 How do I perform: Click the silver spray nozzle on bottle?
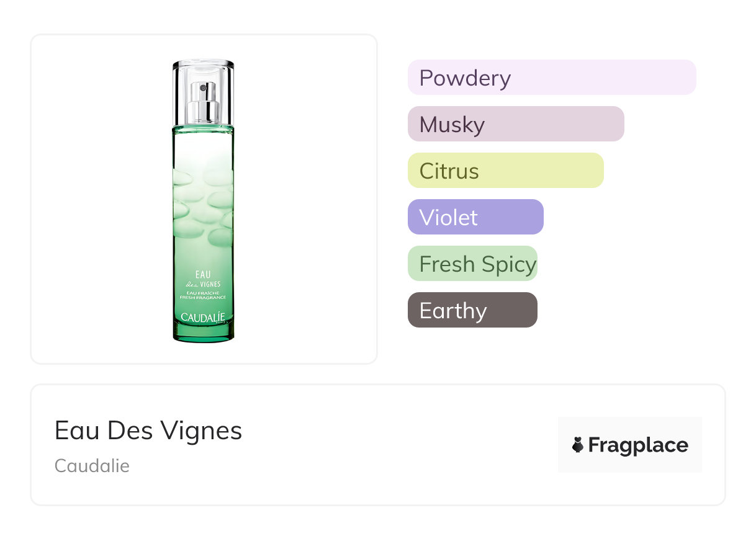[204, 102]
